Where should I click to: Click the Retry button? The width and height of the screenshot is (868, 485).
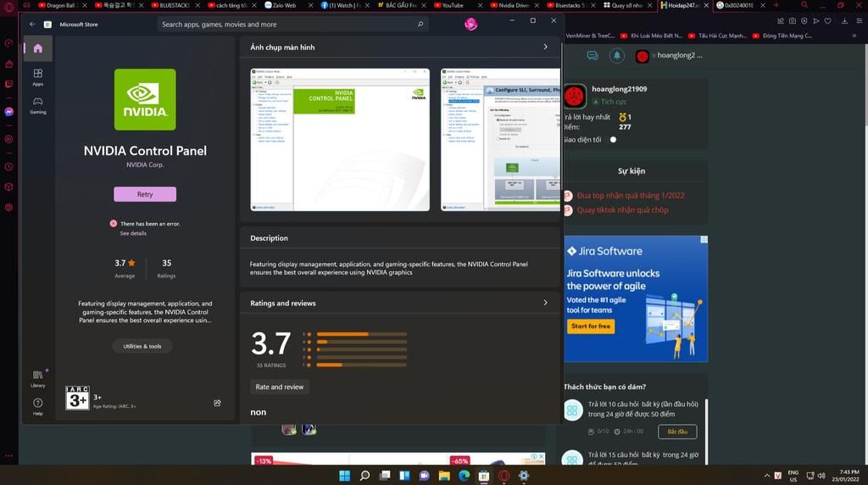(145, 194)
